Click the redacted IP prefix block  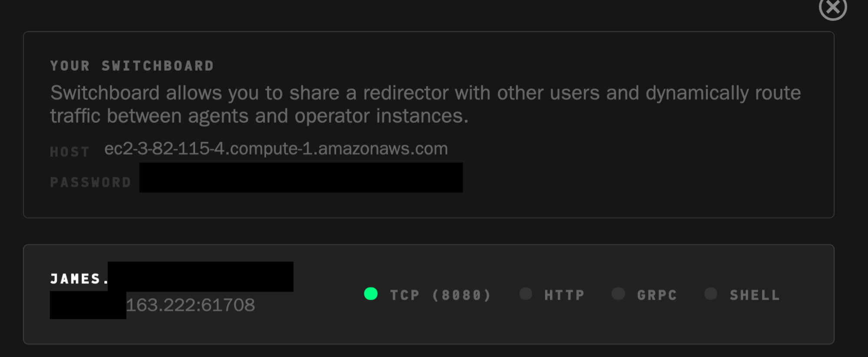88,305
